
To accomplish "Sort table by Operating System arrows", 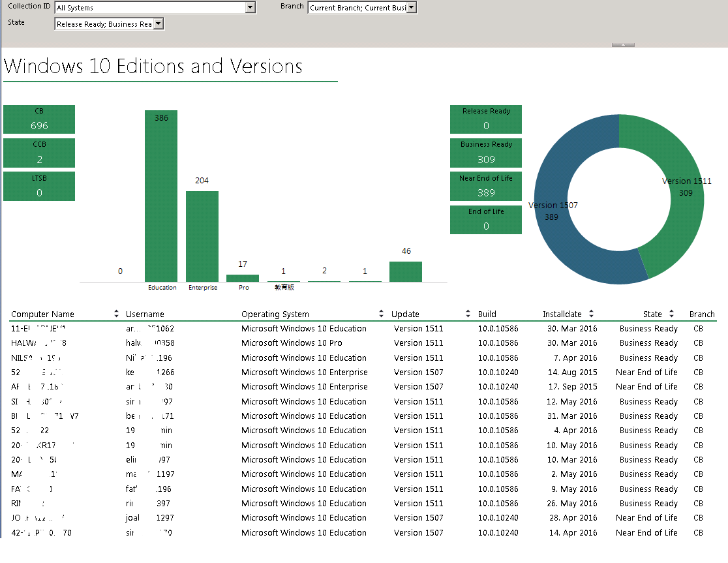I will (x=381, y=314).
